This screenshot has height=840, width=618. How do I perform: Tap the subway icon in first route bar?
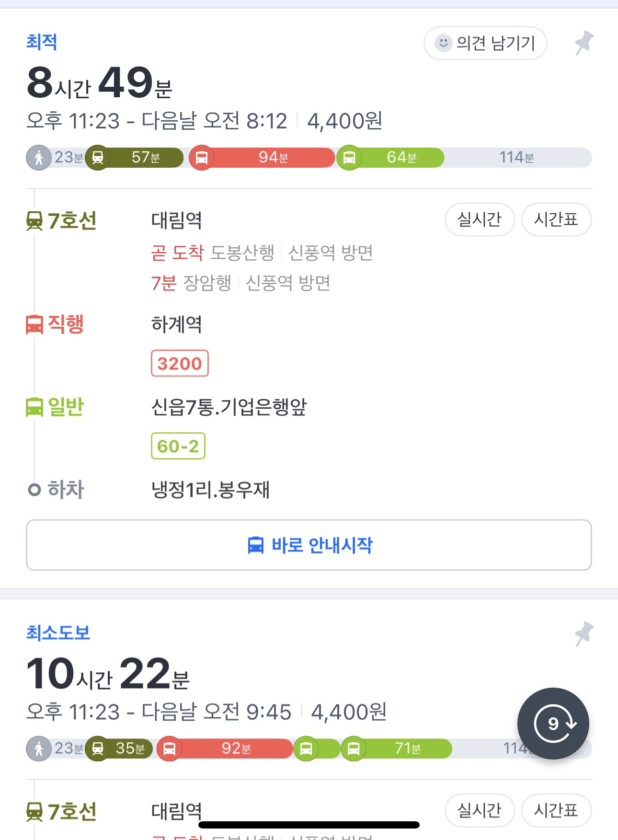(98, 158)
